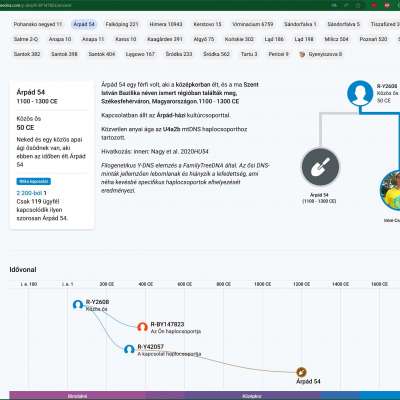The height and width of the screenshot is (400, 400).
Task: Click the 800 CE timeline axis label
Action: (x=224, y=284)
